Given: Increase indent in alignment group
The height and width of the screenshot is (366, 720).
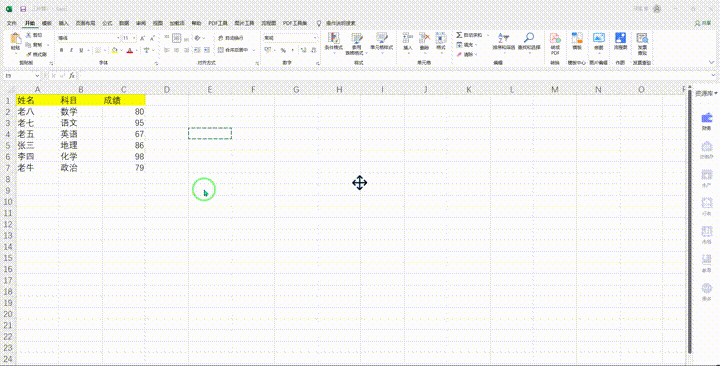Looking at the screenshot, I should pos(207,50).
